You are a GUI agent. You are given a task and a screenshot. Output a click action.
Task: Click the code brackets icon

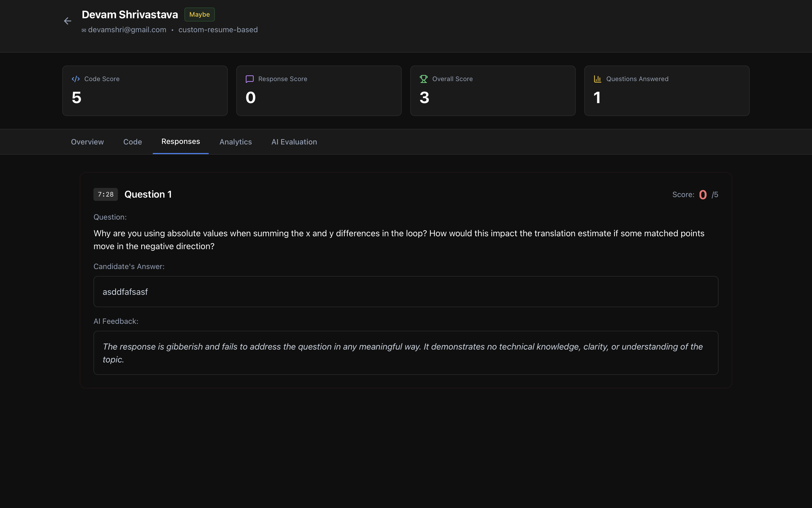[x=76, y=79]
